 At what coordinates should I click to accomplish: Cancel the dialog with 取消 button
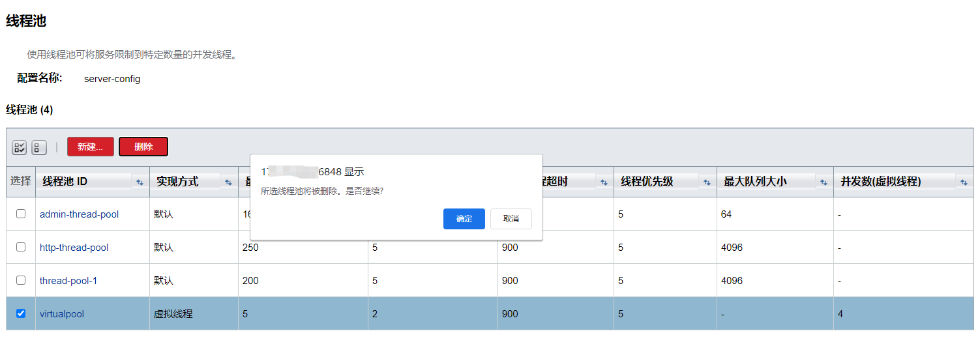511,219
